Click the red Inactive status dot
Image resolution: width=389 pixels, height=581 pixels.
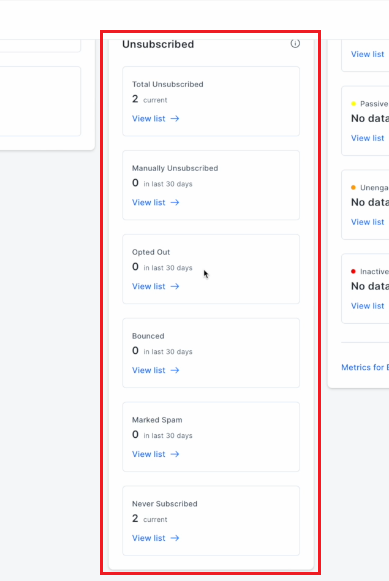[353, 272]
